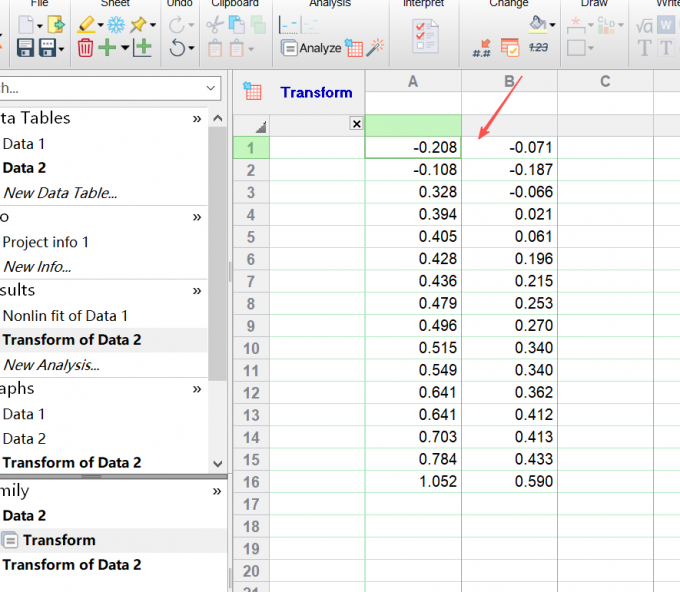
Task: Open the Interpret checklist icon
Action: coord(424,36)
